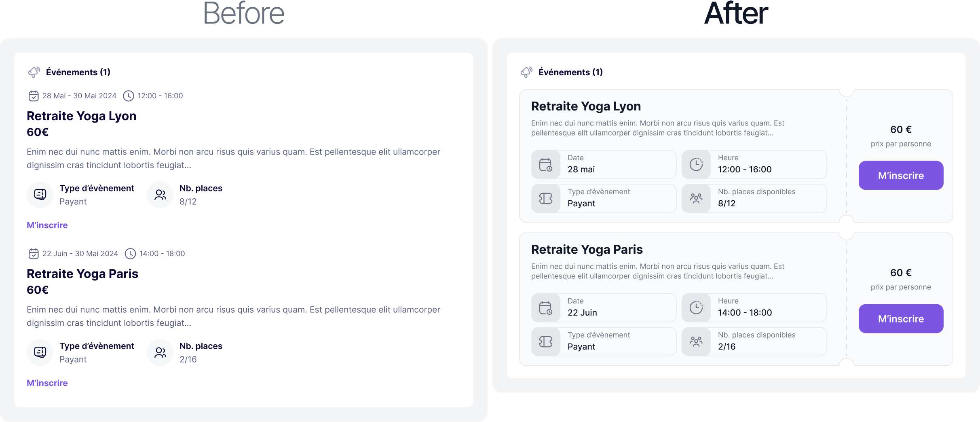Click the people icon next to Nb. places 2/16
The height and width of the screenshot is (422, 980).
pos(160,353)
